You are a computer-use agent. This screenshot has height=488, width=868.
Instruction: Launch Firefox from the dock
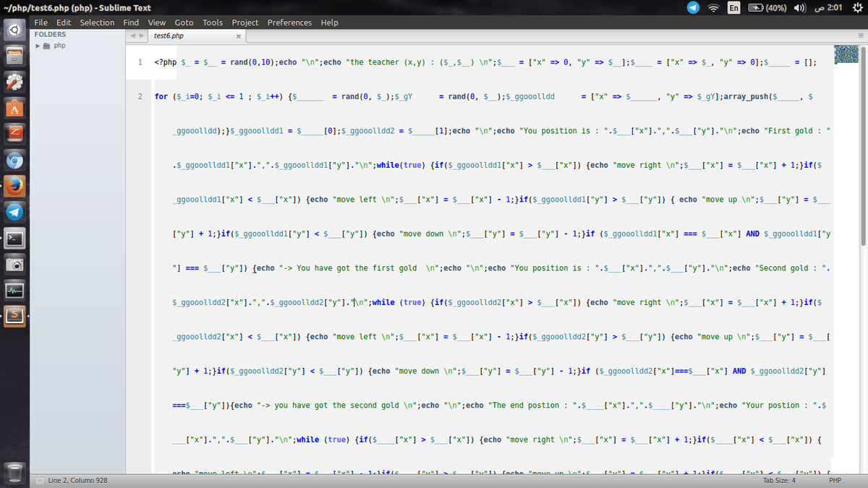click(13, 186)
